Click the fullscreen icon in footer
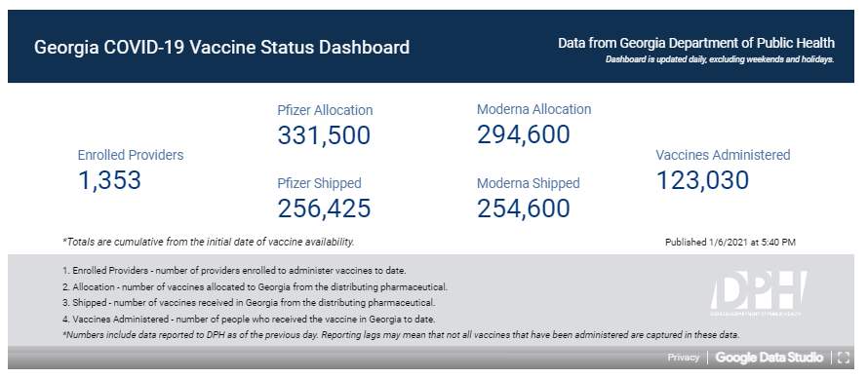This screenshot has width=868, height=378. [843, 358]
